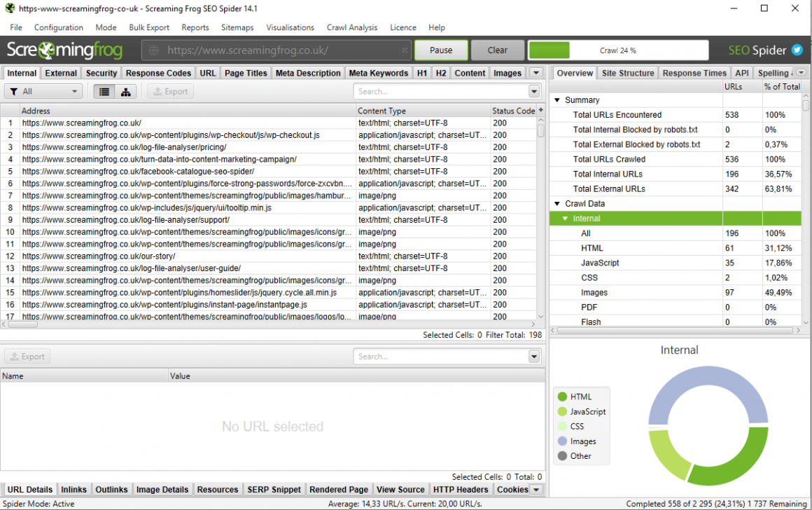
Task: Collapse the Summary section
Action: point(557,100)
